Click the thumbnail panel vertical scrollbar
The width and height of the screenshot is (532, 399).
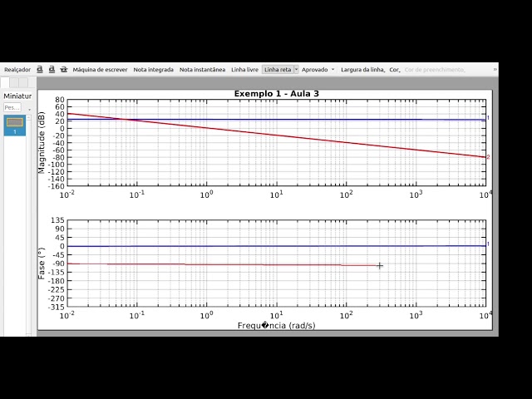(28, 224)
